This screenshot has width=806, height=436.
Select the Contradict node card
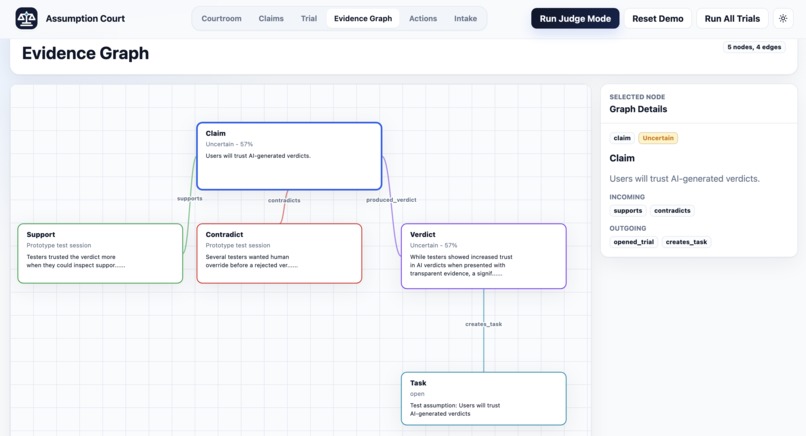coord(279,253)
